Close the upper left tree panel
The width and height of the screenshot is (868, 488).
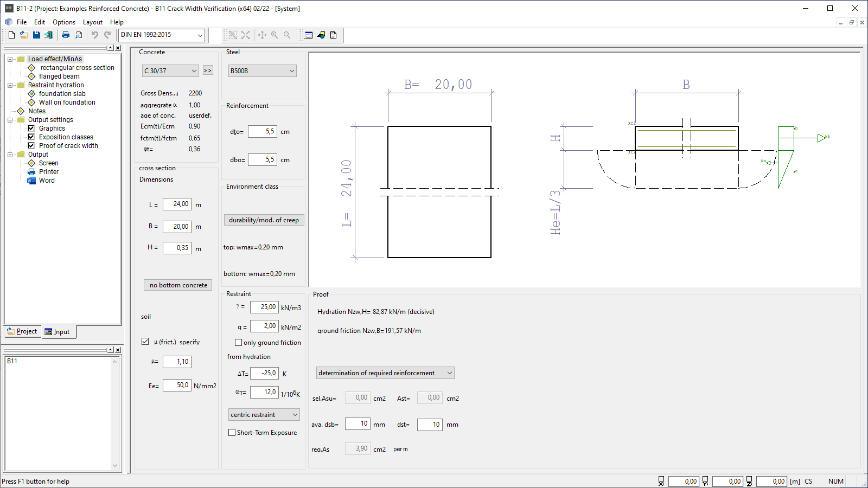(118, 48)
